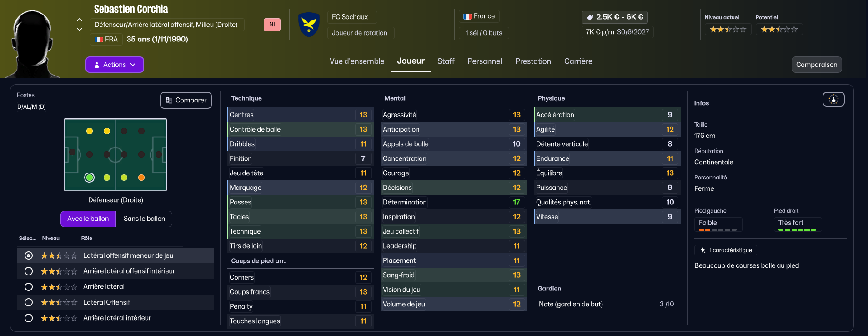Click the orange midfielder position dot on pitch

[x=141, y=178]
